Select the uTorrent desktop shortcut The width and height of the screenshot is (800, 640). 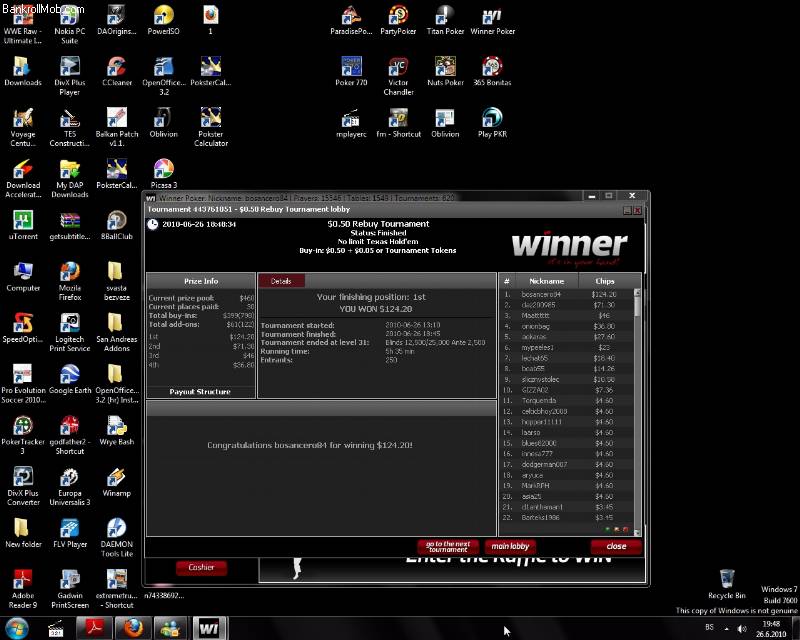point(23,226)
